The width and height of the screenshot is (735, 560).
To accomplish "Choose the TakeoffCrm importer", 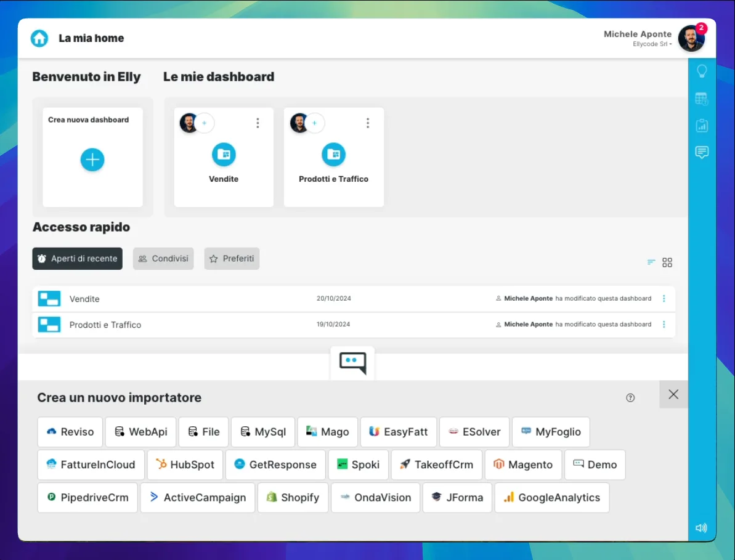I will click(436, 465).
